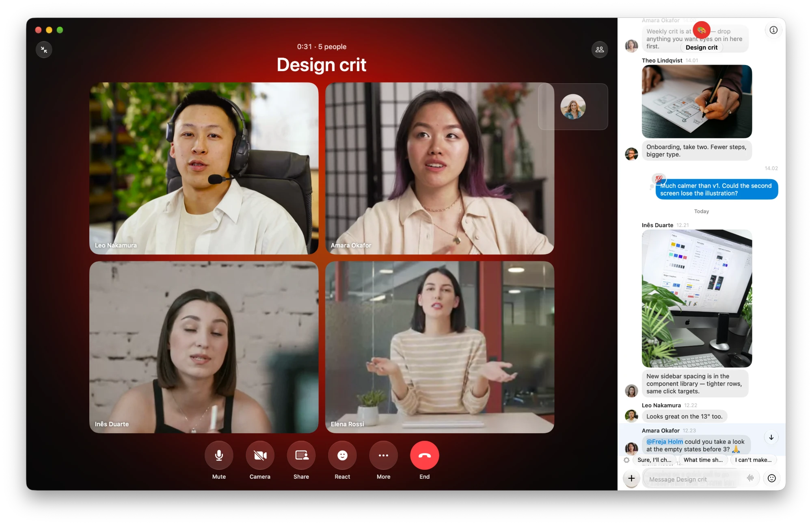Click the green full-screen window button

pos(60,30)
